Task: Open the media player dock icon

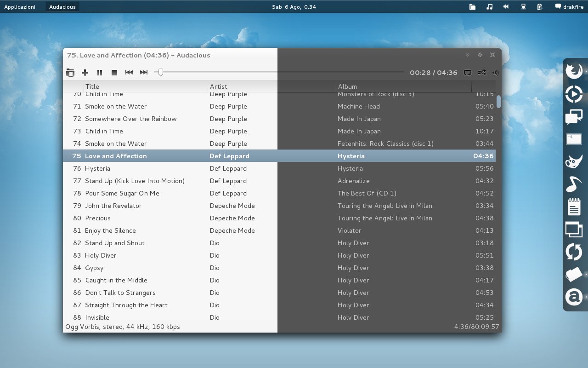Action: coord(574,94)
